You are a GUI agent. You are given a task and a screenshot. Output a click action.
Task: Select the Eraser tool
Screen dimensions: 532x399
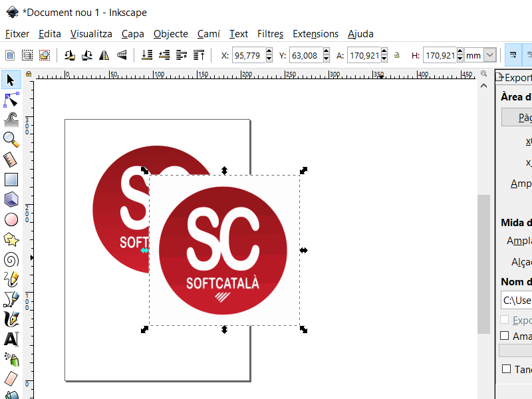[11, 379]
